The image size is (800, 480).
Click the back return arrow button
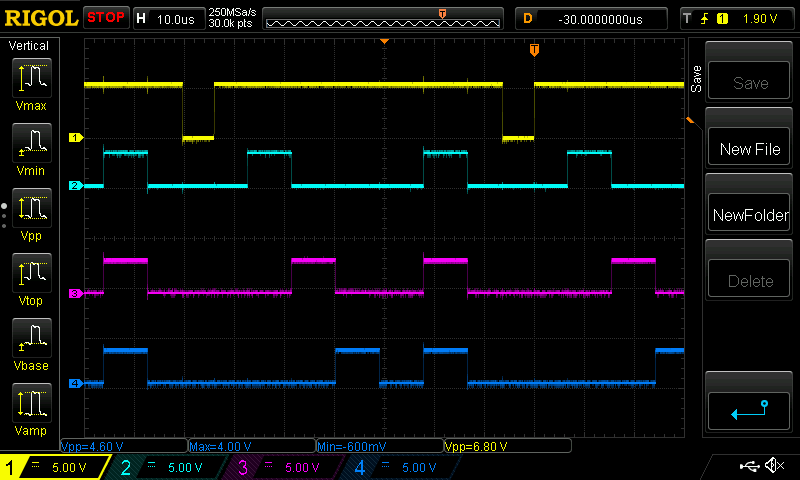[749, 411]
